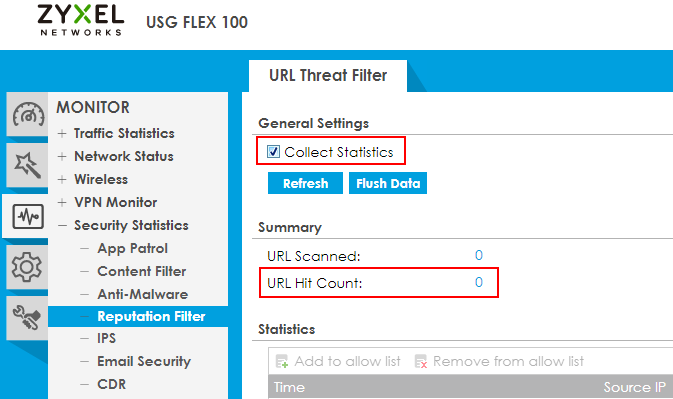Open the Configuration gear icon
This screenshot has height=399, width=673.
[27, 266]
